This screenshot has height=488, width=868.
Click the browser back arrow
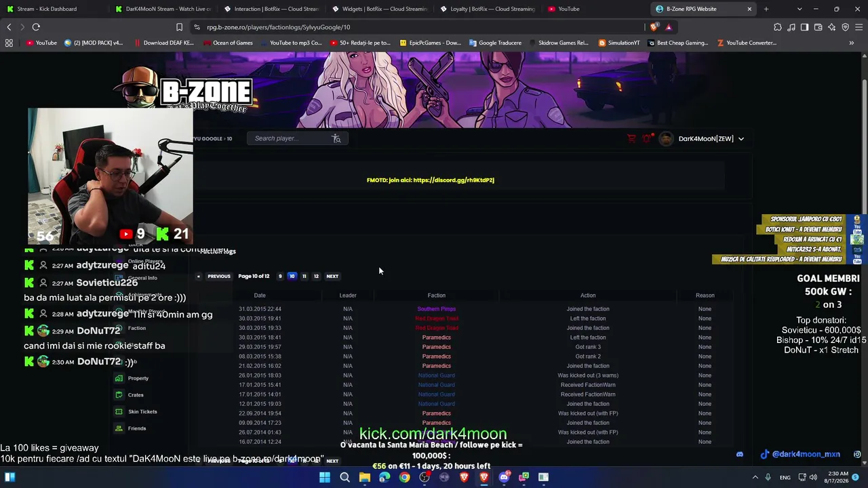pyautogui.click(x=9, y=27)
